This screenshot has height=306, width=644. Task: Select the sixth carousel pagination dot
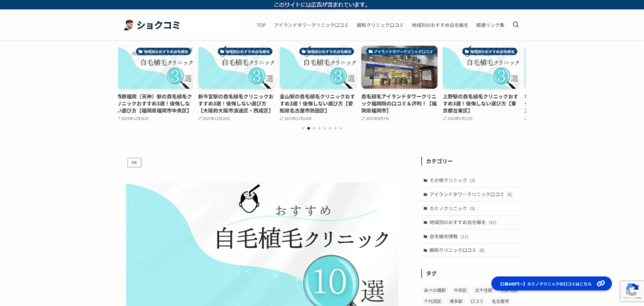pos(330,128)
